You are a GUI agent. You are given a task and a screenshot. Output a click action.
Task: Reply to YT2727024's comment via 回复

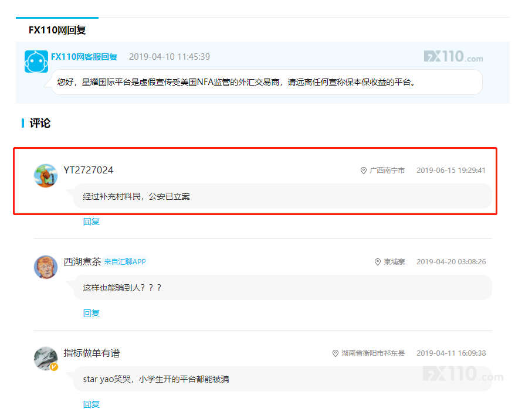coord(92,221)
